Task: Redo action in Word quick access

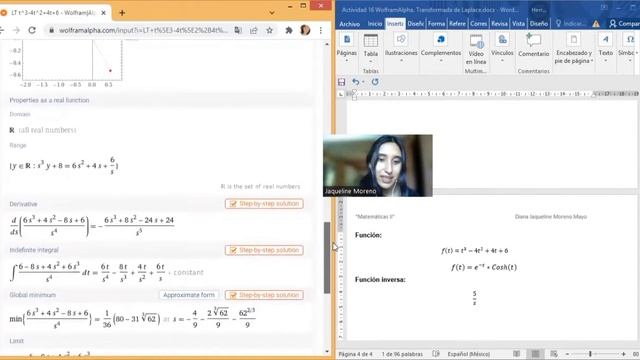Action: [375, 82]
